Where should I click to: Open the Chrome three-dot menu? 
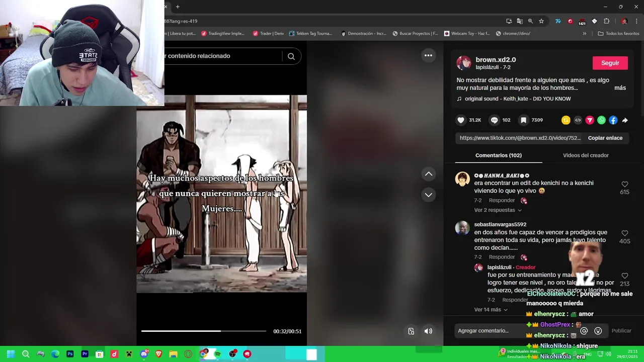click(636, 21)
